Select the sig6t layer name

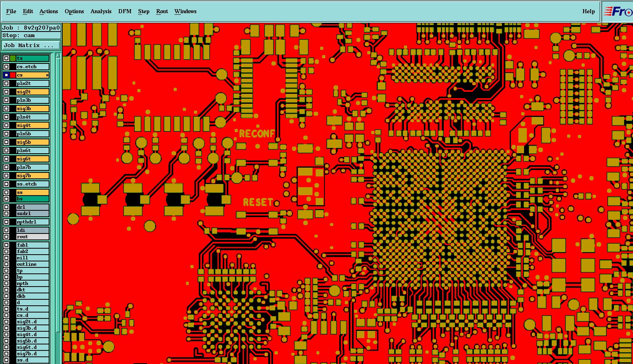(33, 159)
